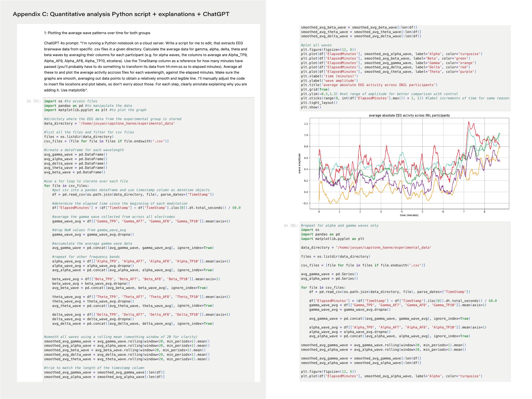Click comment "#repeat for other frequency bands"
Image resolution: width=532 pixels, height=399 pixels.
point(86,257)
